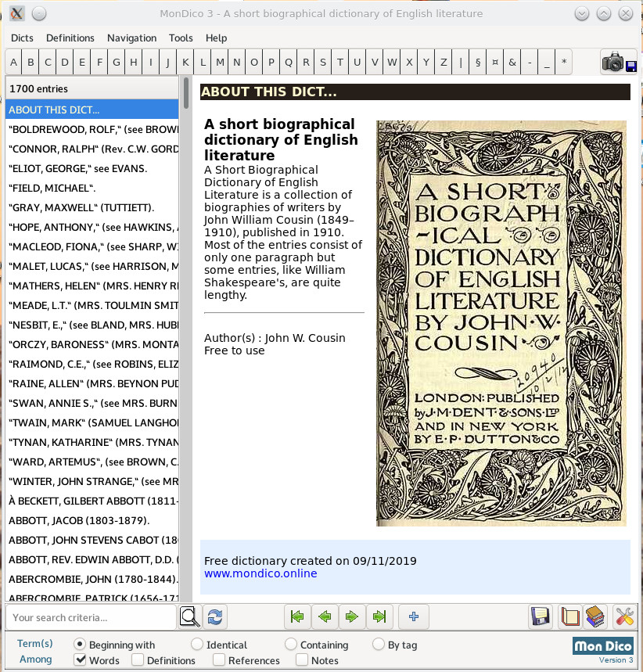643x672 pixels.
Task: Click the ¤ symbol button
Action: [495, 62]
